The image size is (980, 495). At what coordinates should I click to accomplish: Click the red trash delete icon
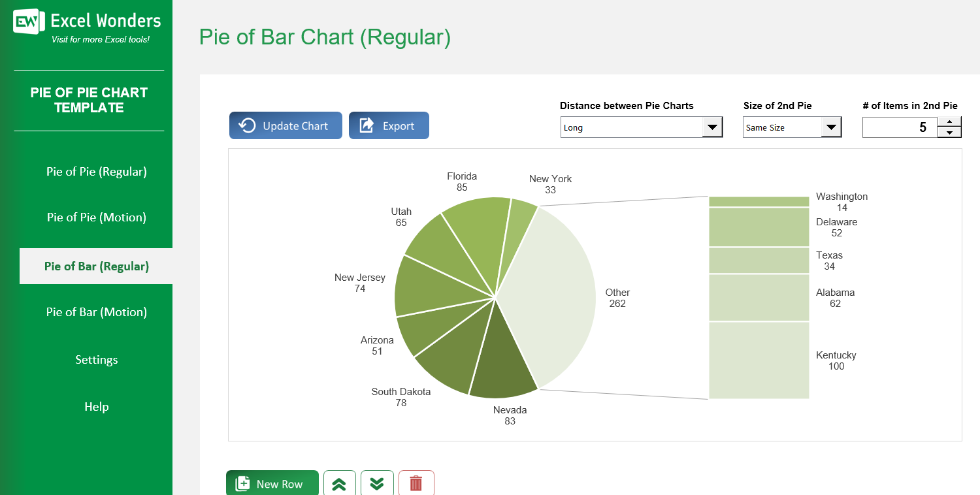pyautogui.click(x=416, y=483)
